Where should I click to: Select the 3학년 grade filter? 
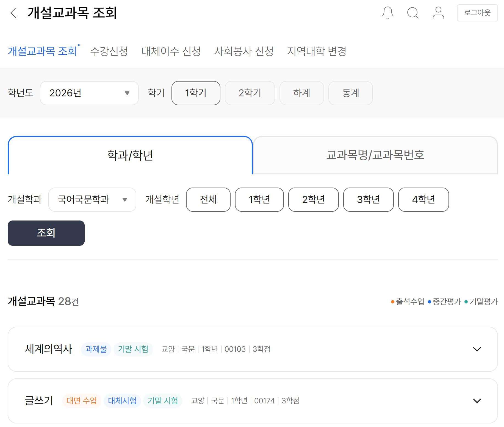coord(368,200)
